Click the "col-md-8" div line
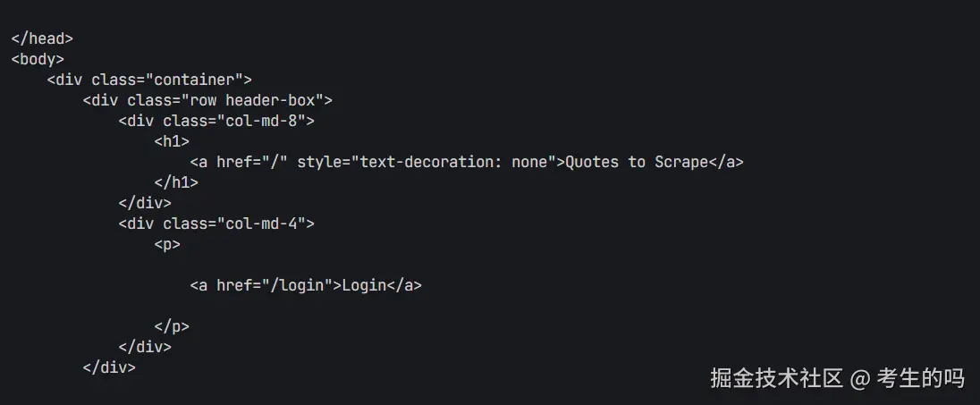980x405 pixels. [215, 121]
